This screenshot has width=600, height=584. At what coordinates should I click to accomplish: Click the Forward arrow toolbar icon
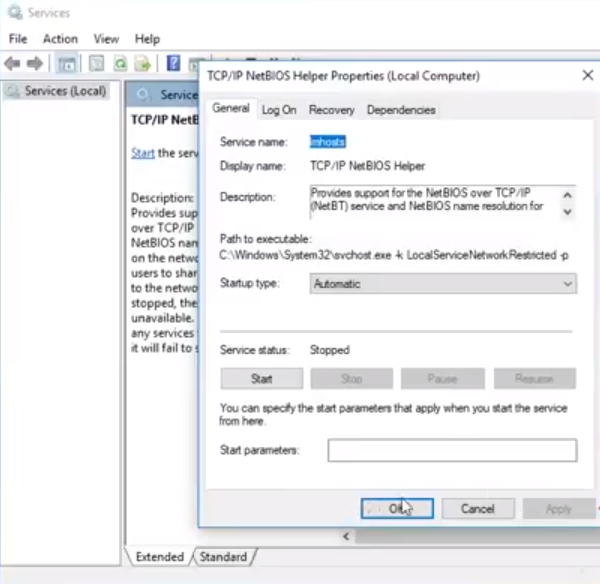pos(35,63)
